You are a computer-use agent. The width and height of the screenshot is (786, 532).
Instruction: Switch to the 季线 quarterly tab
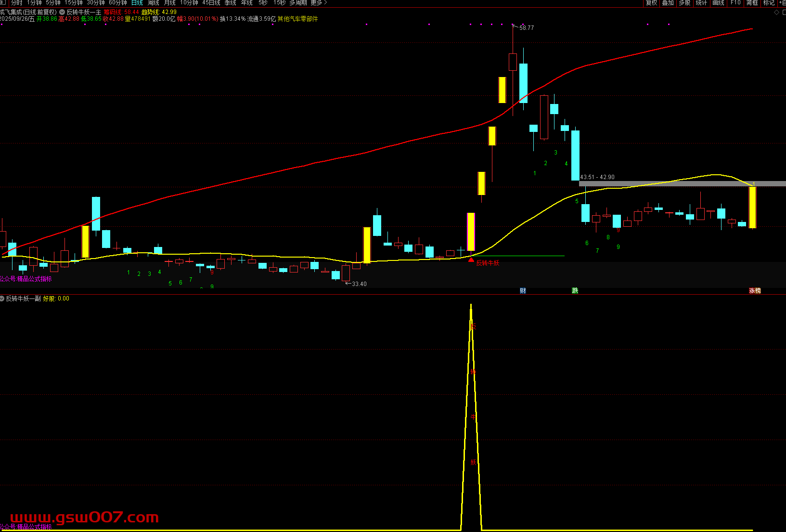click(x=231, y=3)
